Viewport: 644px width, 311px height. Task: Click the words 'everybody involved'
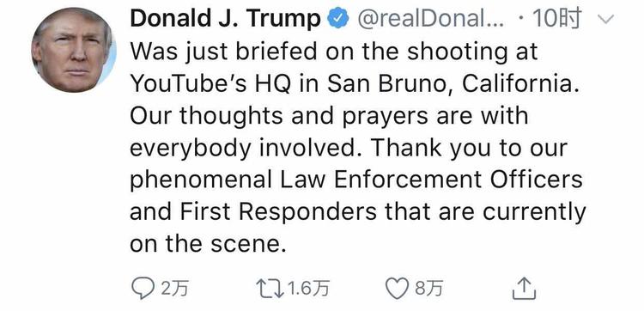242,148
